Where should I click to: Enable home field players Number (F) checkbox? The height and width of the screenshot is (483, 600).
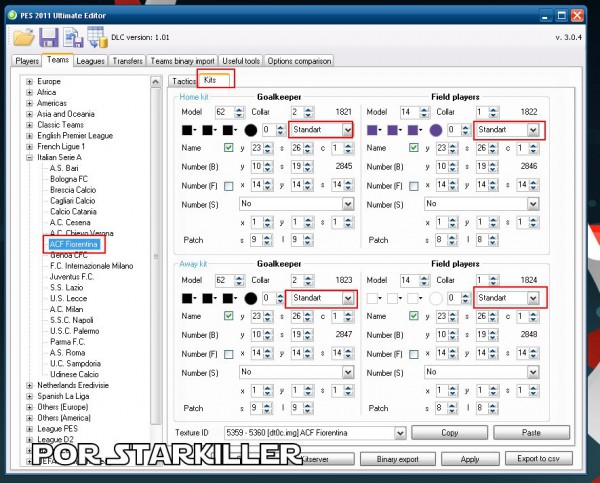(414, 186)
